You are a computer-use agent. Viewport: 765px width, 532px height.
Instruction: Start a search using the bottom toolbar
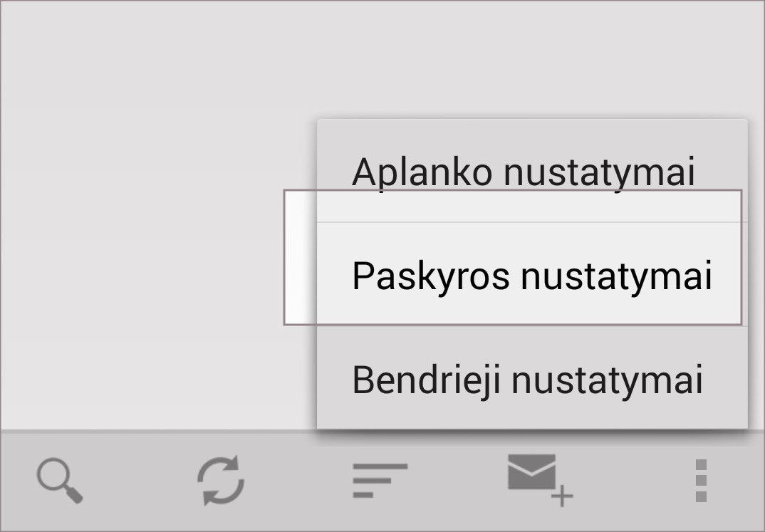pos(60,481)
